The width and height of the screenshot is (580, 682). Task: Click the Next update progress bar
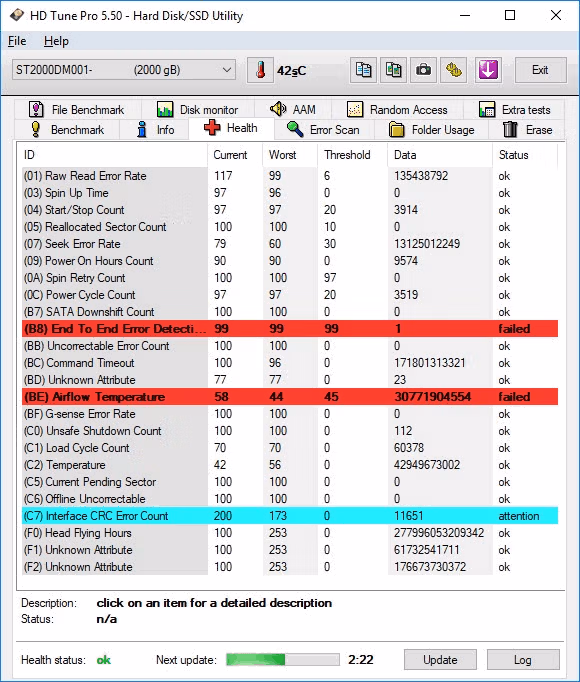point(283,660)
